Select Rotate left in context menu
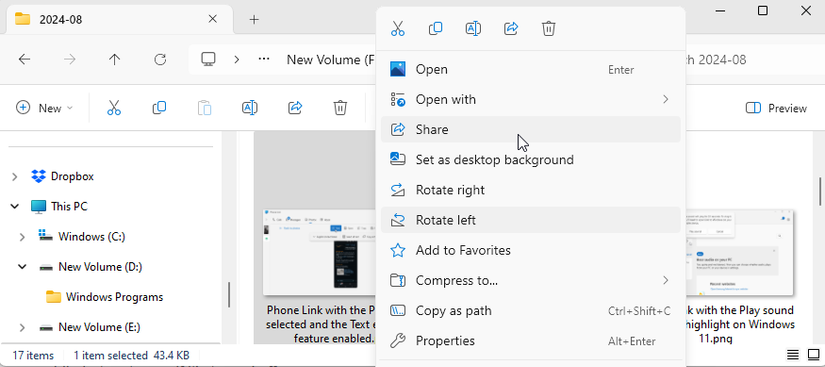 [x=531, y=220]
